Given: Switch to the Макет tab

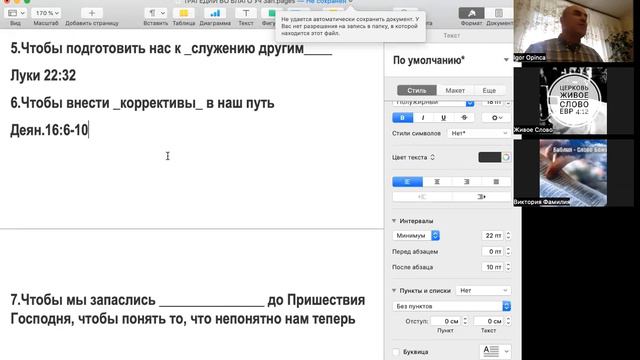Looking at the screenshot, I should pyautogui.click(x=455, y=90).
